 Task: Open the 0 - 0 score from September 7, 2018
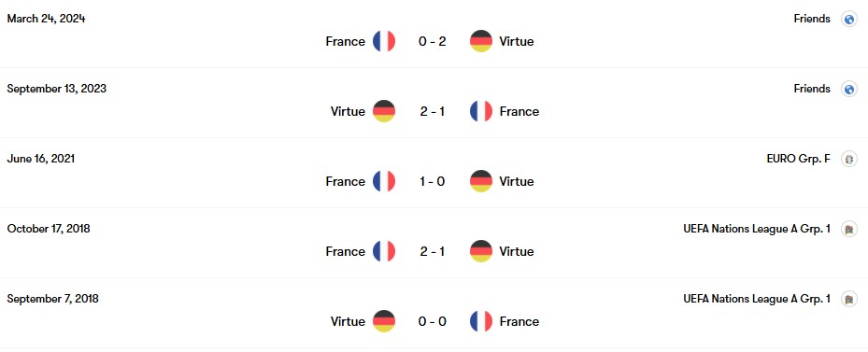click(433, 321)
